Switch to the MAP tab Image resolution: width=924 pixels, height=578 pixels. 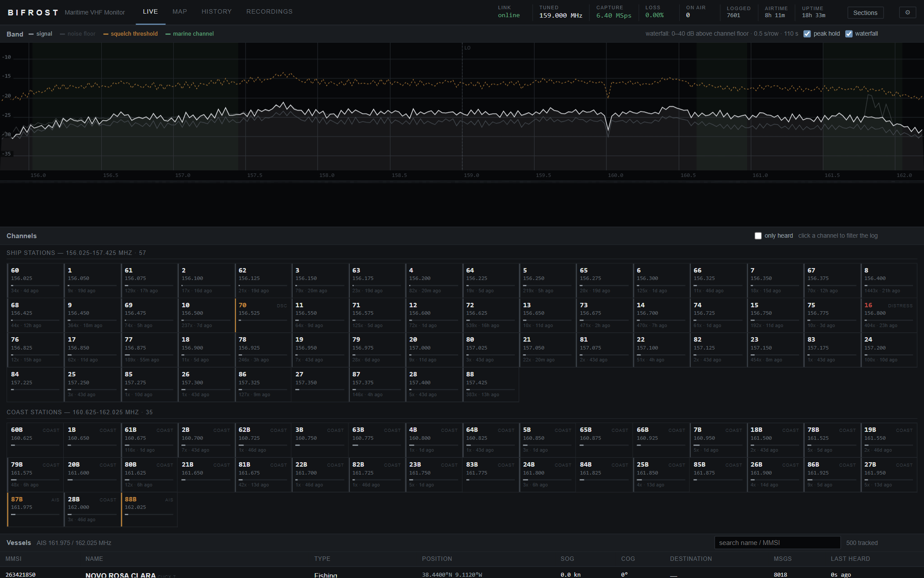tap(180, 11)
